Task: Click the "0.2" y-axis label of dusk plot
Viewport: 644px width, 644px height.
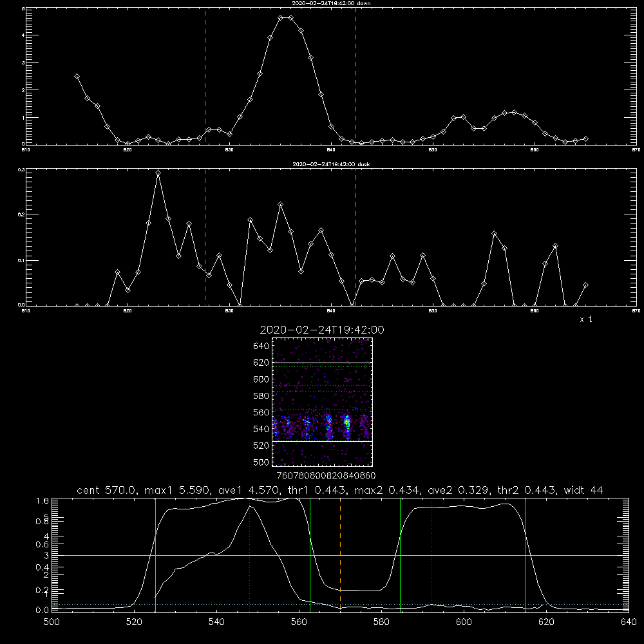Action: [21, 214]
